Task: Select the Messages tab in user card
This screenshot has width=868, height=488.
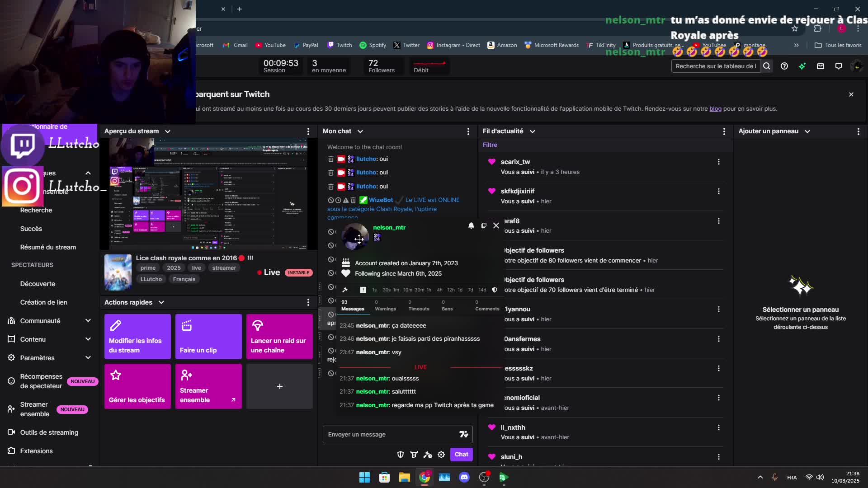Action: point(353,305)
